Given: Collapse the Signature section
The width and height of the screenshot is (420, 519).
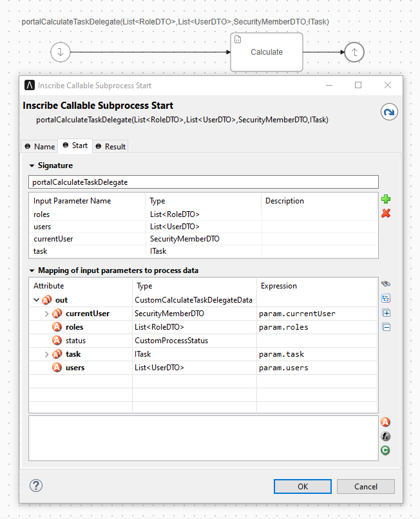Looking at the screenshot, I should 32,165.
